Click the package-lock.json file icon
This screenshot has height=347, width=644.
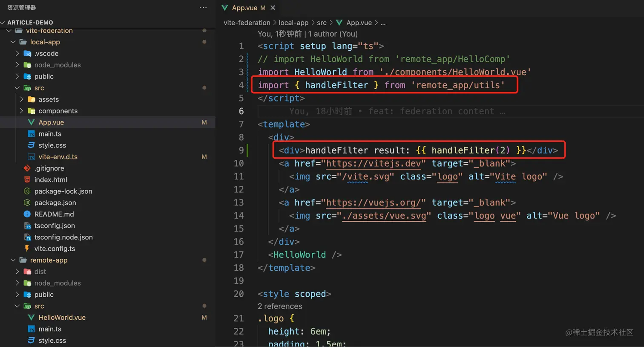27,191
